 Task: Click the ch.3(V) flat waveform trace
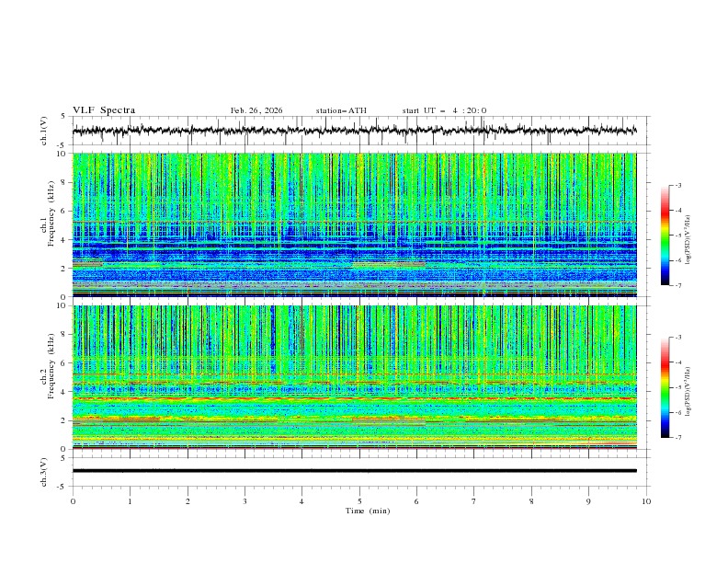click(x=358, y=471)
